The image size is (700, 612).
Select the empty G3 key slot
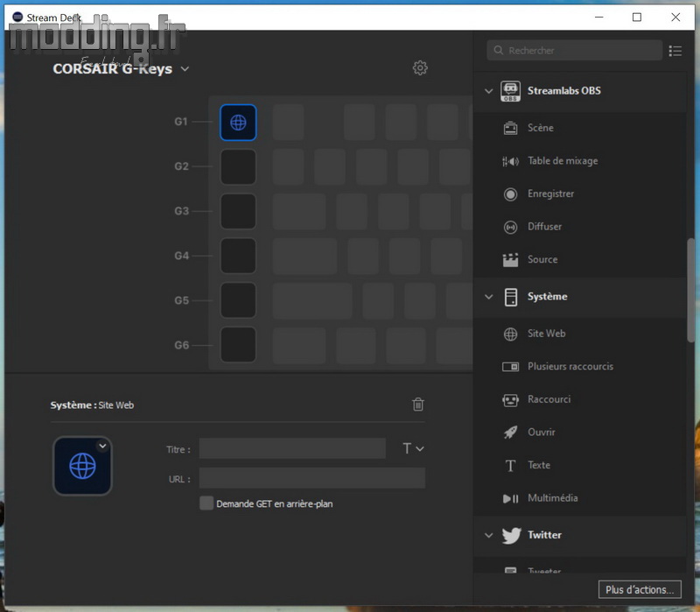click(x=238, y=211)
